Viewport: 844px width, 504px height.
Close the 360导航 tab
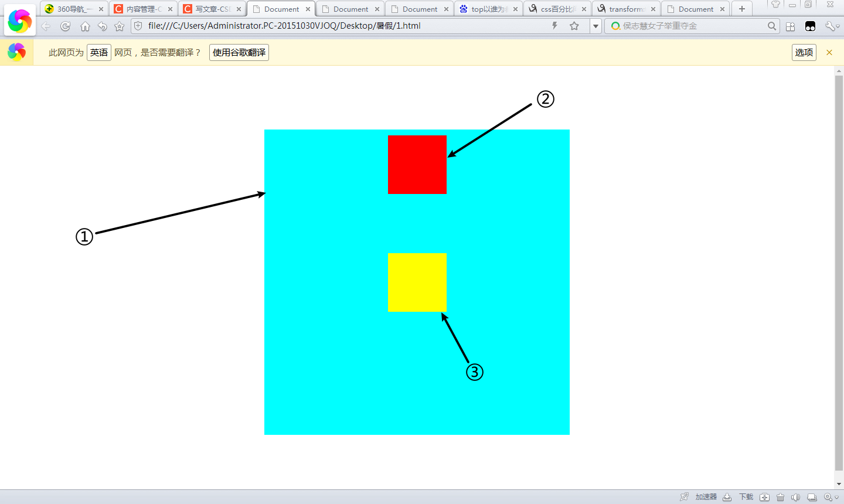click(x=101, y=9)
